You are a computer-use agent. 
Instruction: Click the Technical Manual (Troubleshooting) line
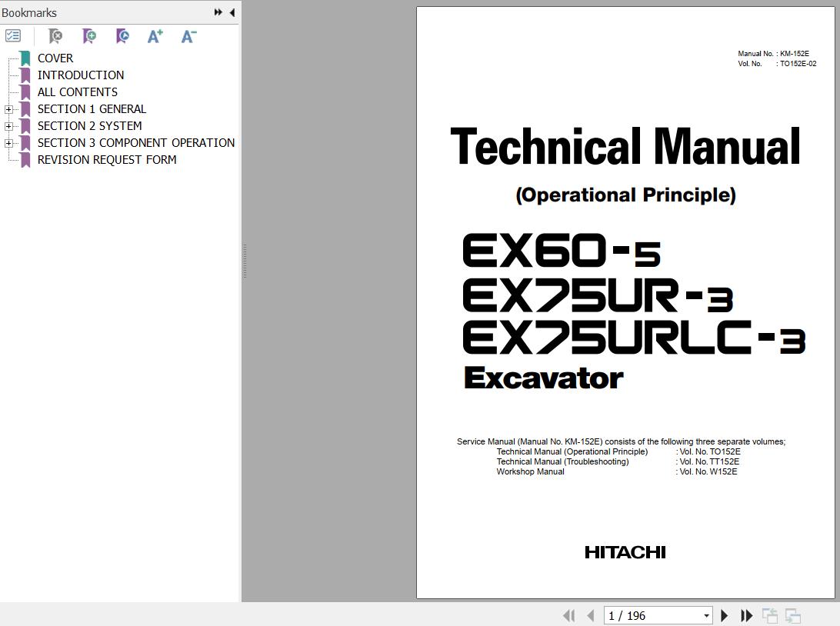pos(562,461)
